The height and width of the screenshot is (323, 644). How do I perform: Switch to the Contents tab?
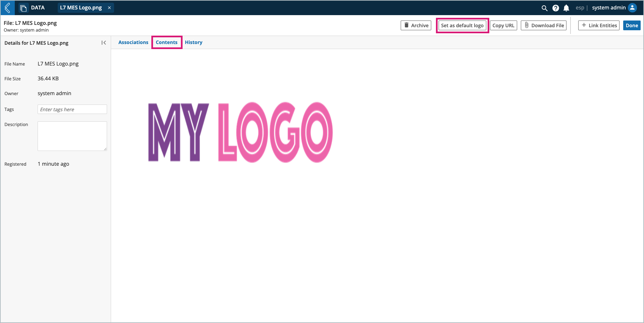(x=166, y=42)
